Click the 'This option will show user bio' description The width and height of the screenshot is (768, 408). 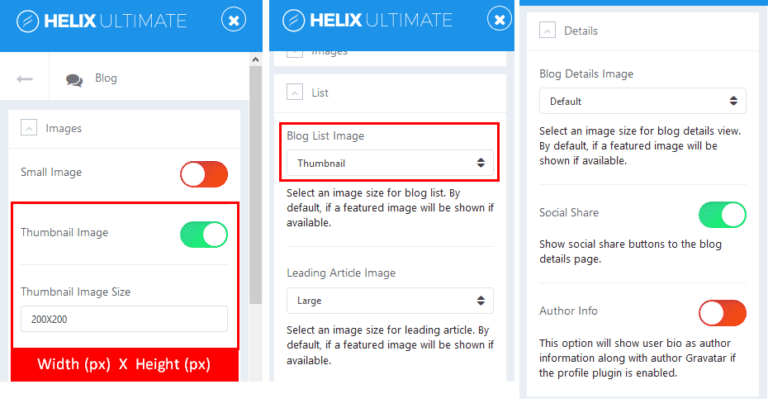pos(637,358)
